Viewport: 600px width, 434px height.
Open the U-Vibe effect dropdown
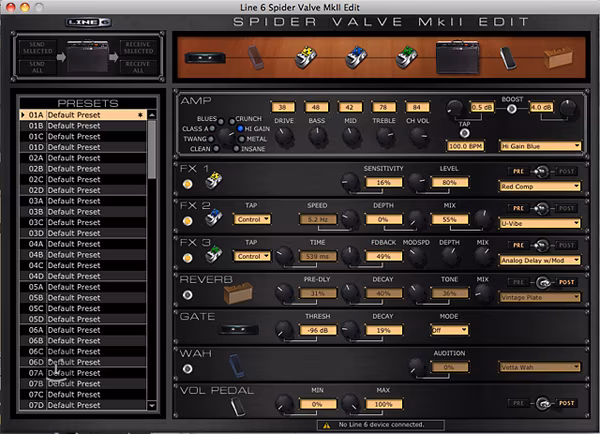coord(540,224)
